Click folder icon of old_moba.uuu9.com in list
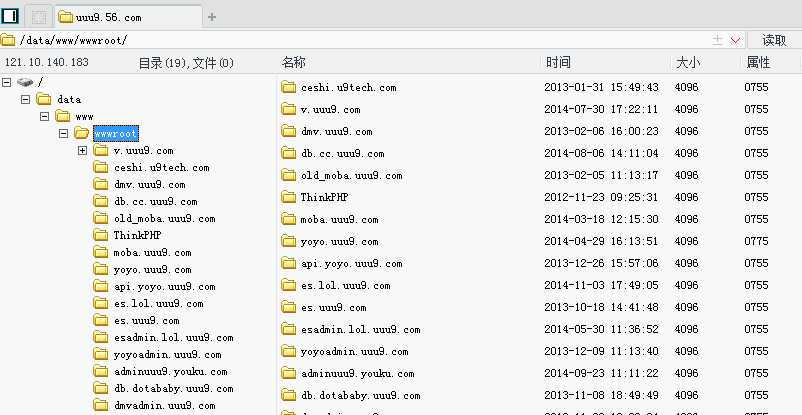Screen dimensions: 802x415 click(288, 175)
